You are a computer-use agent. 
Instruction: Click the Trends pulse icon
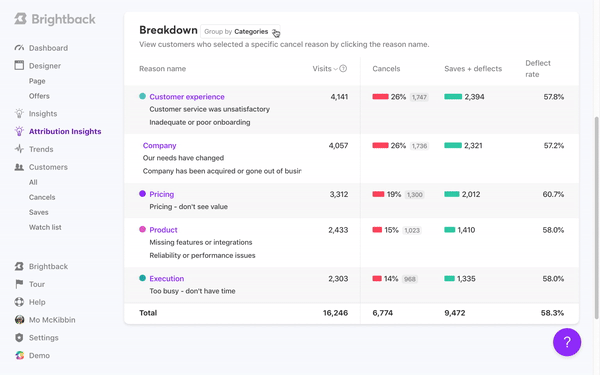[x=19, y=149]
